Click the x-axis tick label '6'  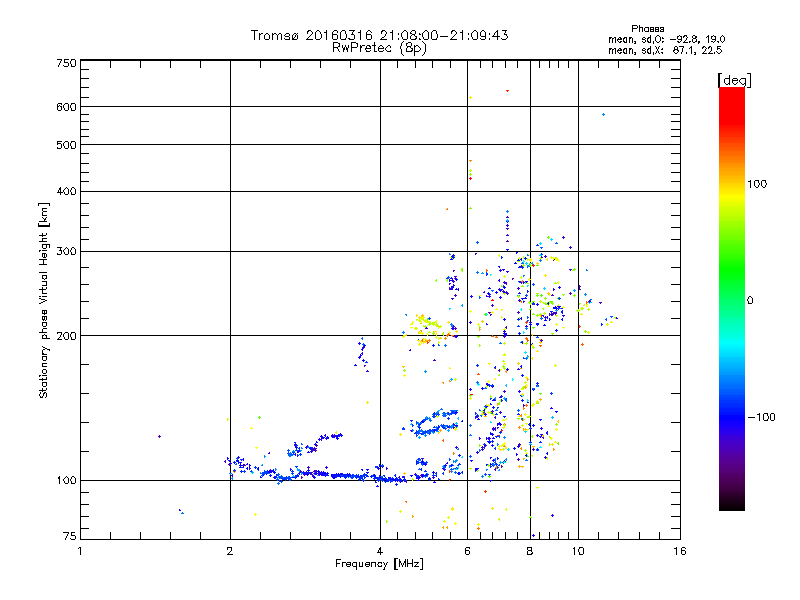[x=467, y=551]
